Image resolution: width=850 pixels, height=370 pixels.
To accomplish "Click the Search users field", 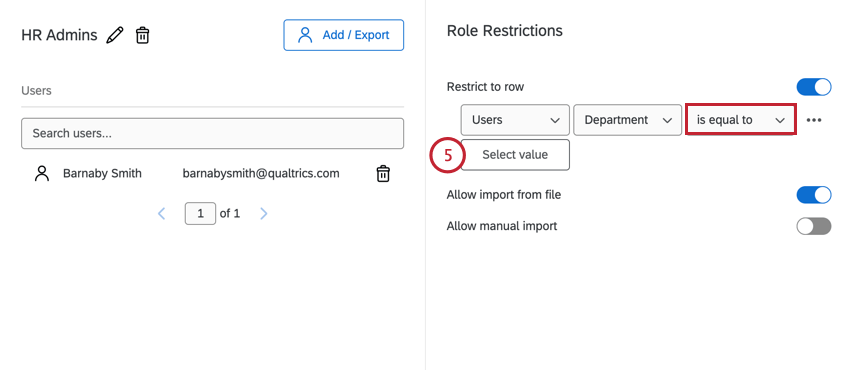I will pos(212,133).
